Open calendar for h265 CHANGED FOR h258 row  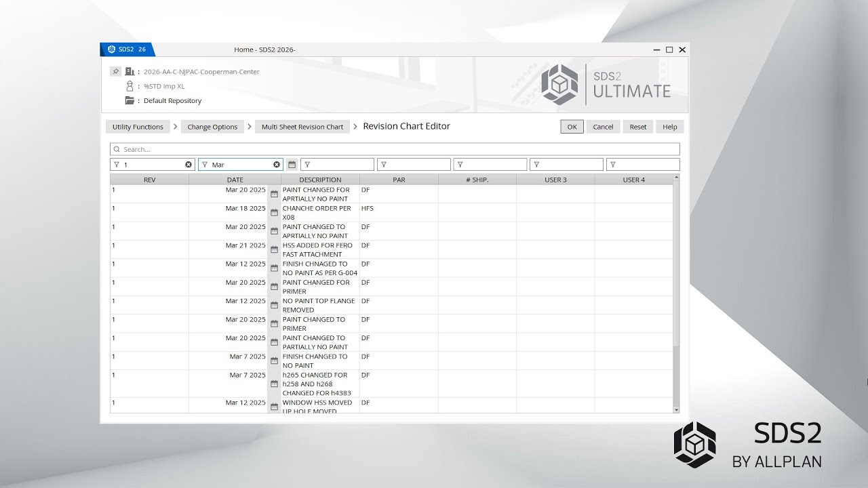pos(274,384)
